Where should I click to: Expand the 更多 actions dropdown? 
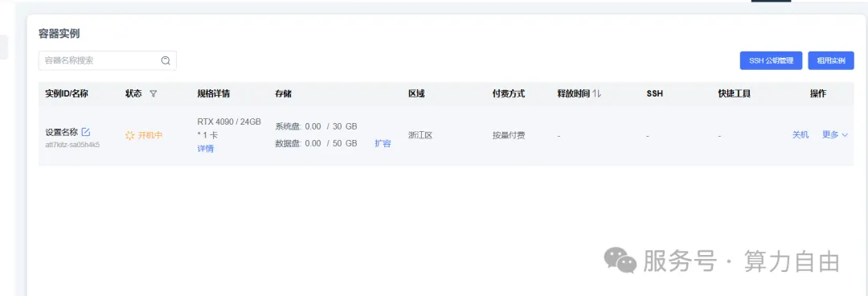(835, 134)
